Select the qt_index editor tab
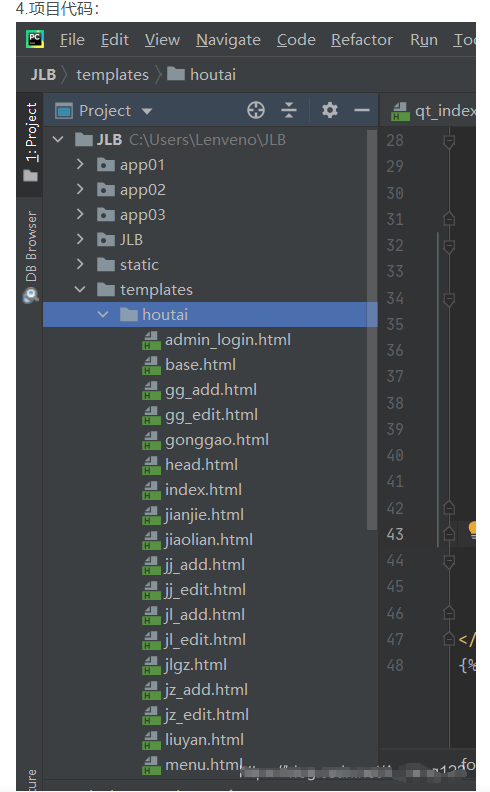This screenshot has height=792, width=490. [x=433, y=111]
